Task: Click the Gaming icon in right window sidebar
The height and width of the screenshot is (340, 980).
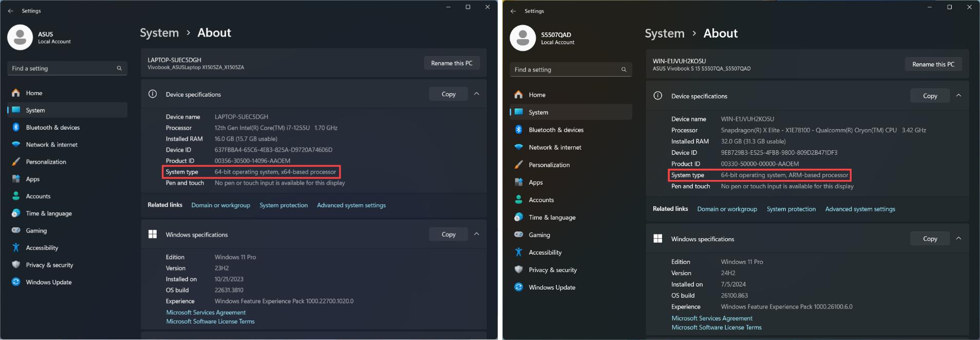Action: (518, 235)
